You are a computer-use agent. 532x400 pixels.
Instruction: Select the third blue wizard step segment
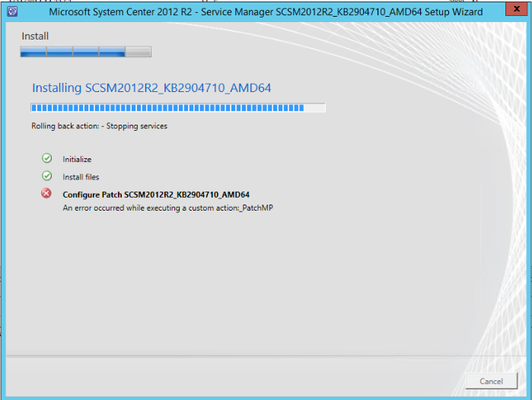point(85,52)
